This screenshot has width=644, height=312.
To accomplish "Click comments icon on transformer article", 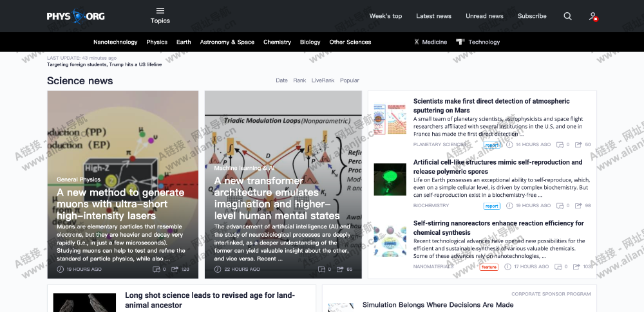I will point(321,270).
